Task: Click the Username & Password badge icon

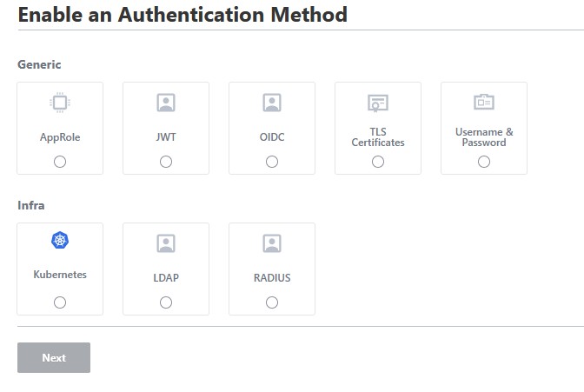Action: pyautogui.click(x=484, y=103)
